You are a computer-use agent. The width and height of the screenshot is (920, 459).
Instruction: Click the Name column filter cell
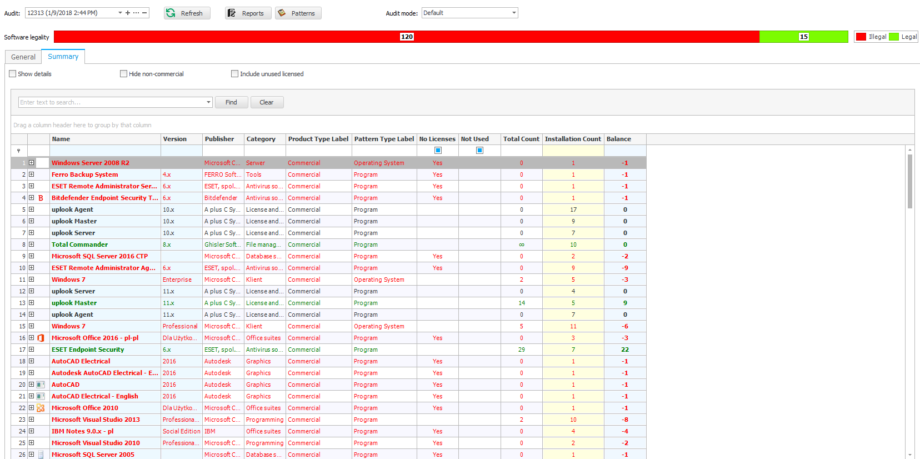click(x=105, y=151)
